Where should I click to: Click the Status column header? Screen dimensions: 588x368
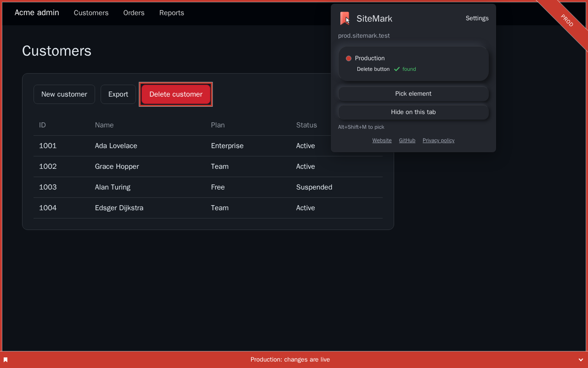pos(306,125)
